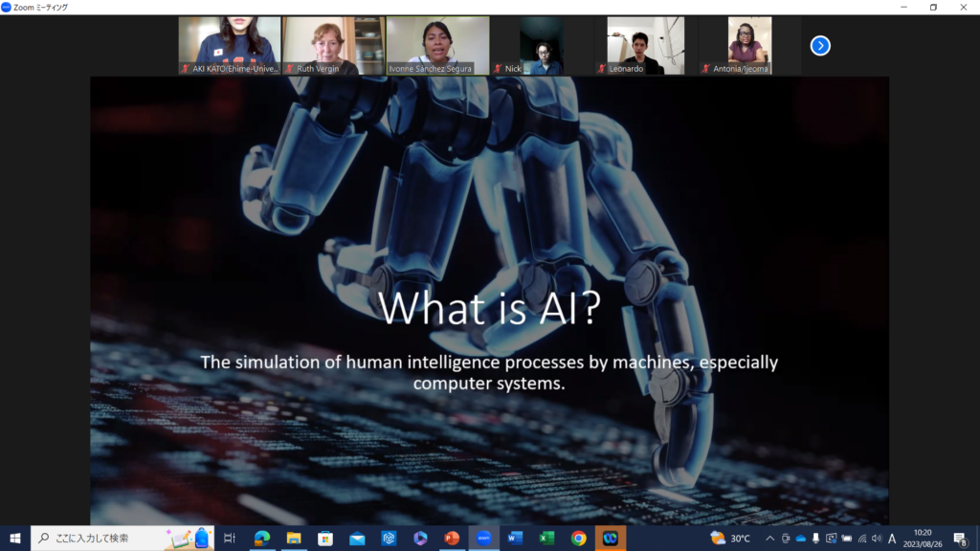Open the Windows Start menu
Image resolution: width=980 pixels, height=551 pixels.
point(15,538)
